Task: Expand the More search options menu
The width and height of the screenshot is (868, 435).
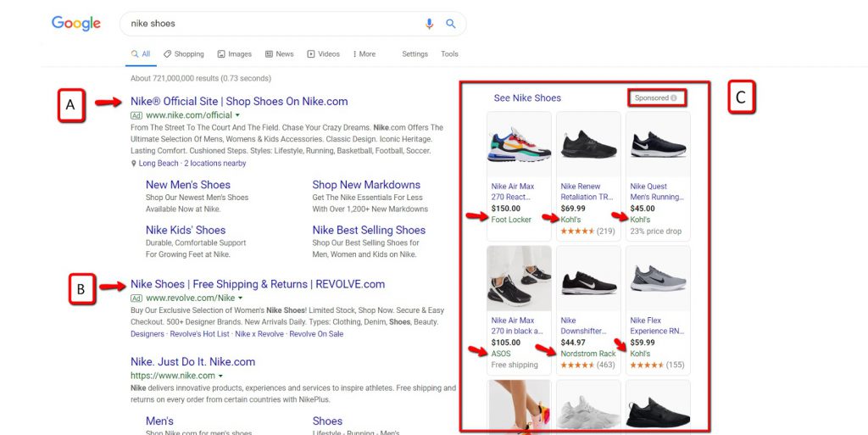Action: 364,54
